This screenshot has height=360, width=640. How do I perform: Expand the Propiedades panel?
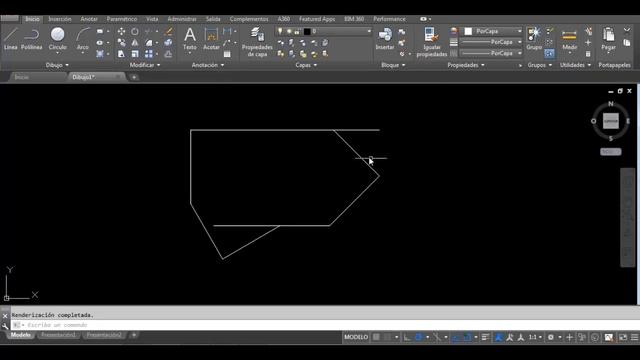(x=466, y=65)
